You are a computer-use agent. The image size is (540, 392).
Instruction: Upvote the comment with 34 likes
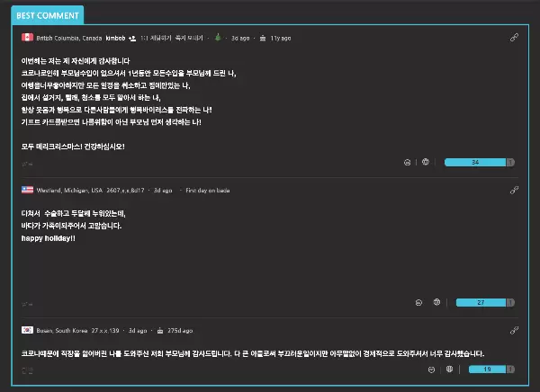click(475, 162)
